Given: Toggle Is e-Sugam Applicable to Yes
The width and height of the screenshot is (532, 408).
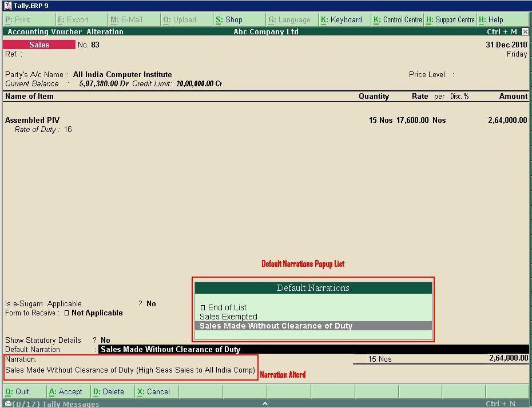Looking at the screenshot, I should click(151, 303).
